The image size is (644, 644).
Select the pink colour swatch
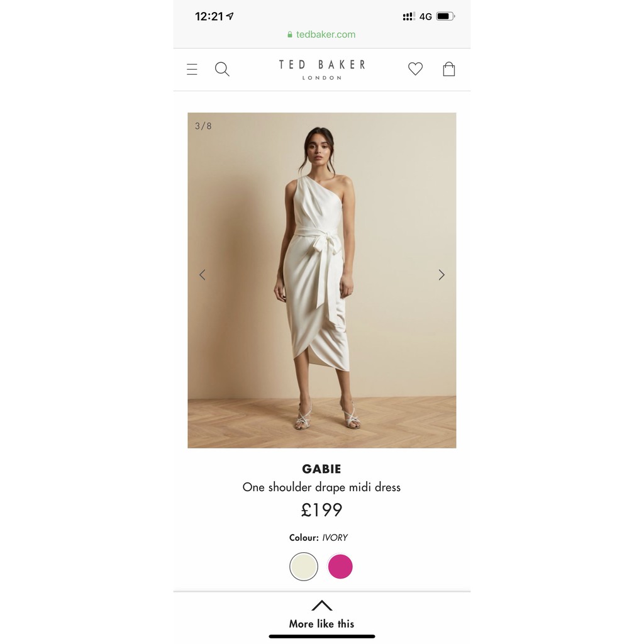click(x=340, y=567)
